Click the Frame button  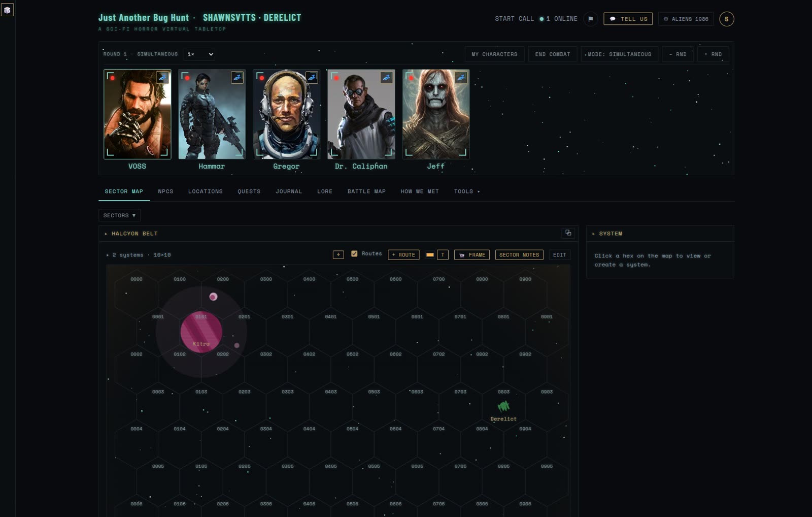click(472, 254)
